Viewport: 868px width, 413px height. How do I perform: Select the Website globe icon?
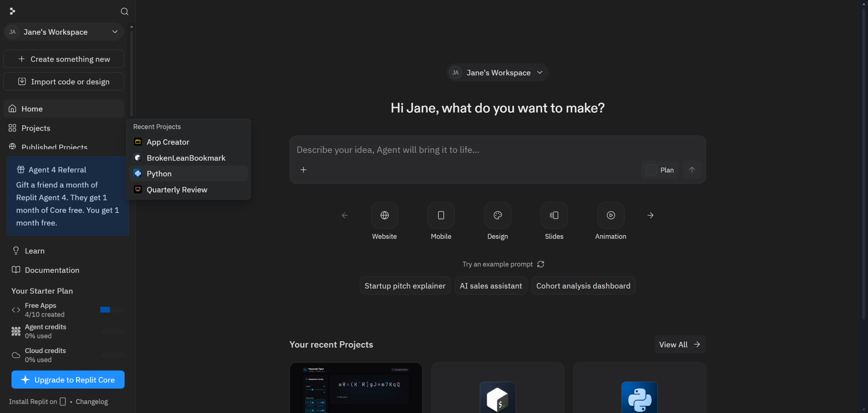(384, 215)
